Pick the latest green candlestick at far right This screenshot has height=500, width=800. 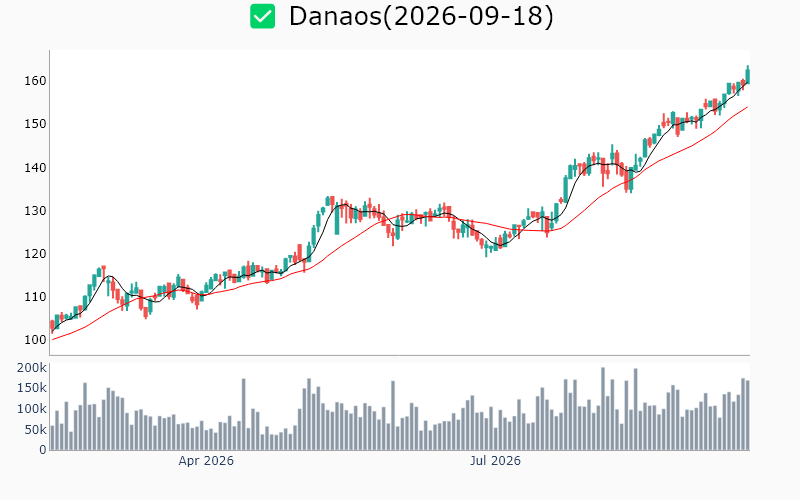pyautogui.click(x=748, y=75)
